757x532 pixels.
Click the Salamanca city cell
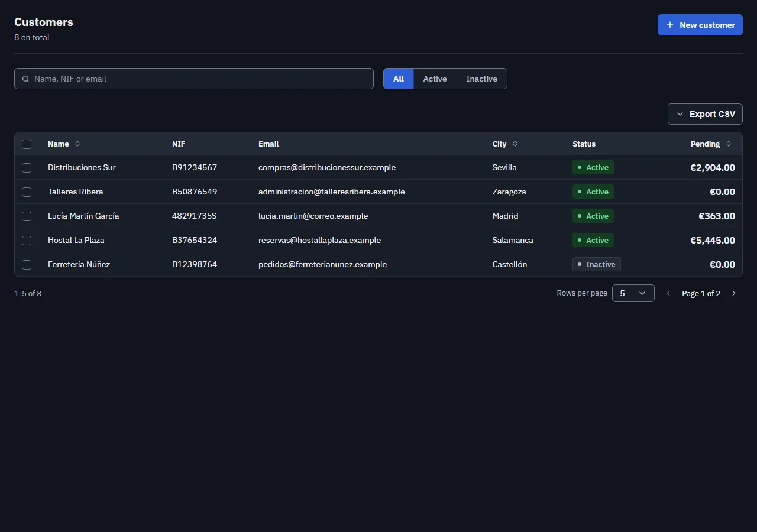click(513, 241)
